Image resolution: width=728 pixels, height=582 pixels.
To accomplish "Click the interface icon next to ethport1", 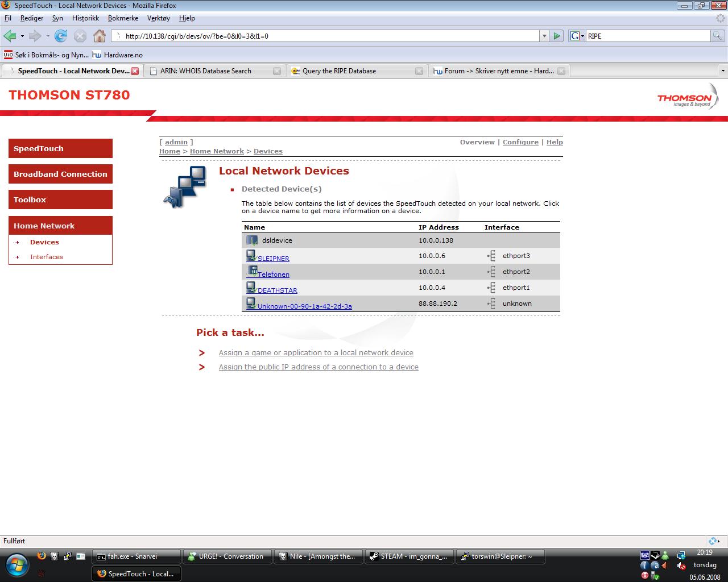I will click(492, 288).
